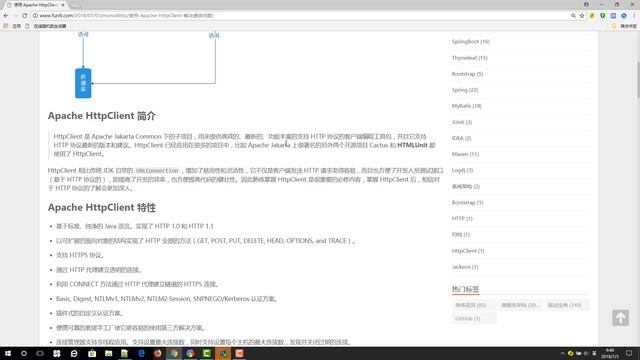This screenshot has width=640, height=360.
Task: Bookmark this page with the star icon
Action: 582,16
